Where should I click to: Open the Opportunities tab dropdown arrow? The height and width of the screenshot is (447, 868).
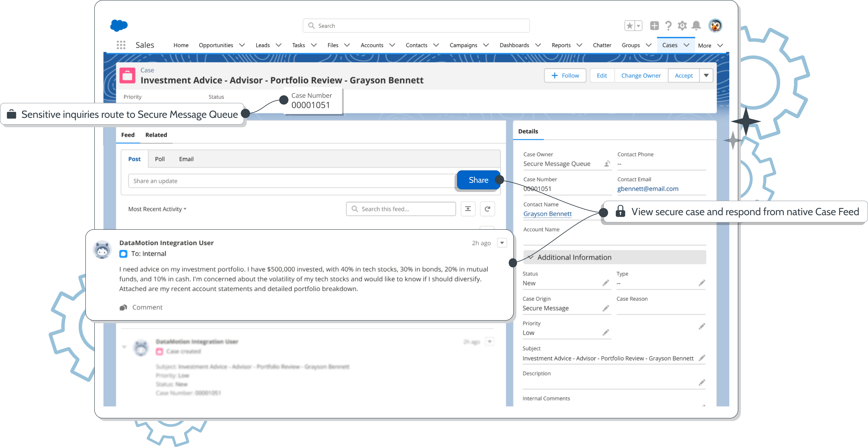242,45
